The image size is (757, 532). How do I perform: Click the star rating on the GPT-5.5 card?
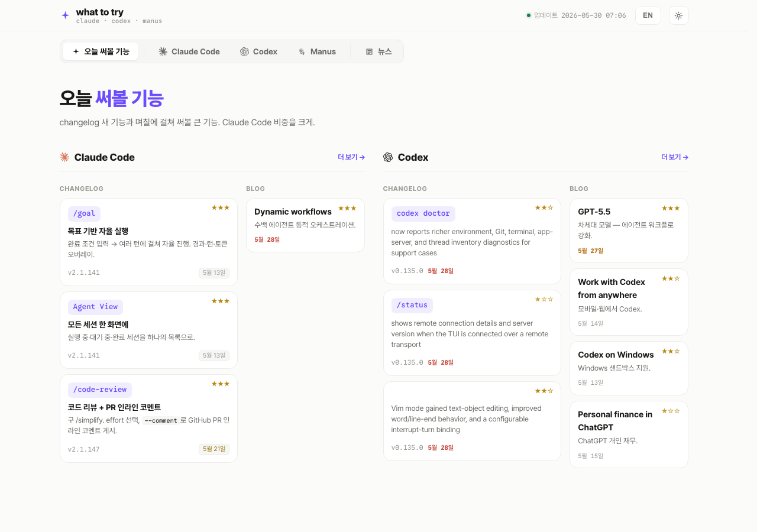point(671,208)
